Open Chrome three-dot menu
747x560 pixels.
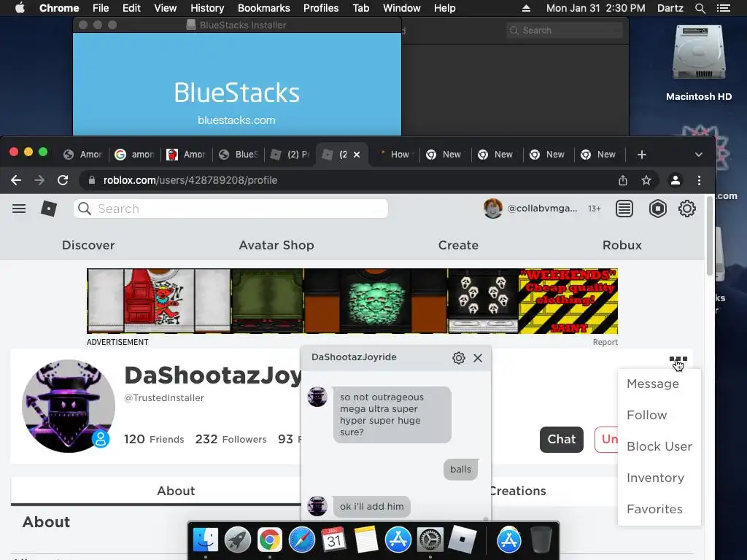699,180
